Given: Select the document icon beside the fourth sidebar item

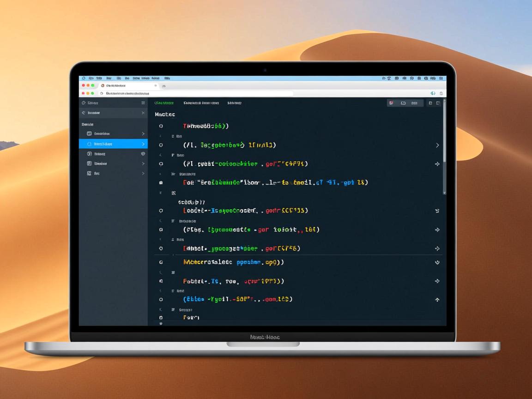Looking at the screenshot, I should 89,163.
